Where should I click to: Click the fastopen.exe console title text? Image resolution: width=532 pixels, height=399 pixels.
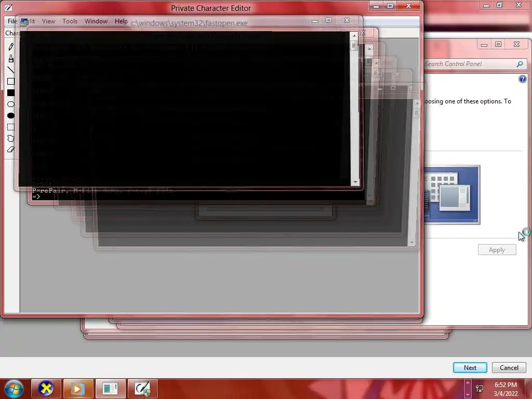tap(189, 23)
